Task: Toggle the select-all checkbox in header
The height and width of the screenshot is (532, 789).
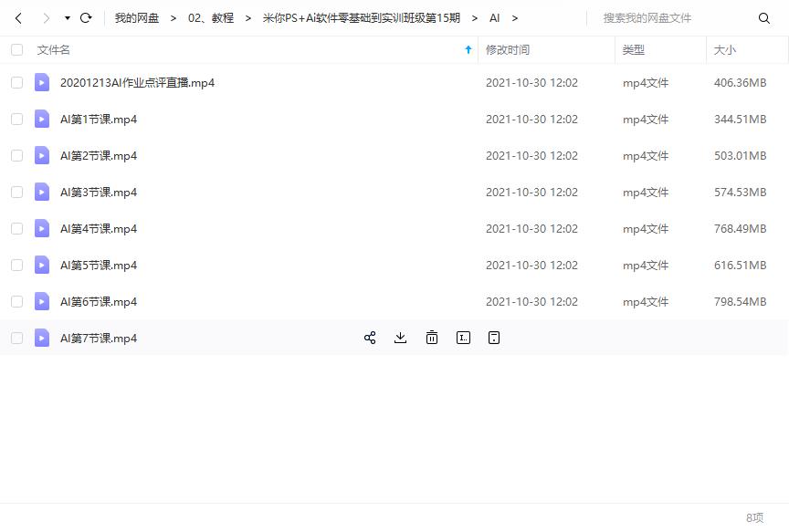Action: (x=17, y=50)
